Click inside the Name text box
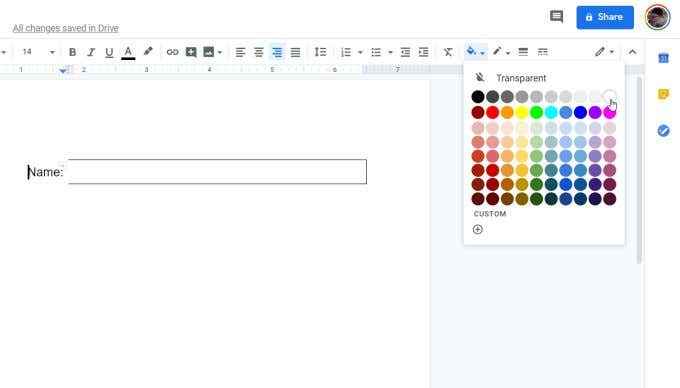680x388 pixels. click(217, 172)
